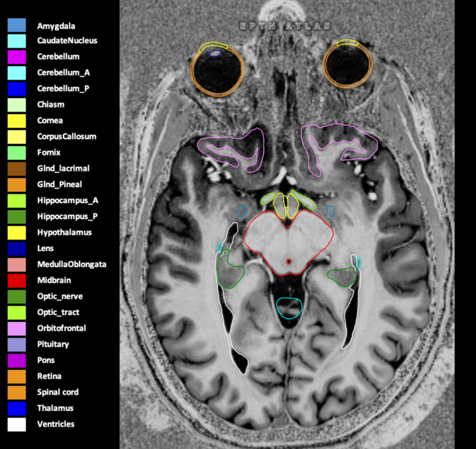Select the blue Thalamus swatch
Viewport: 476px width, 449px height.
(x=17, y=408)
